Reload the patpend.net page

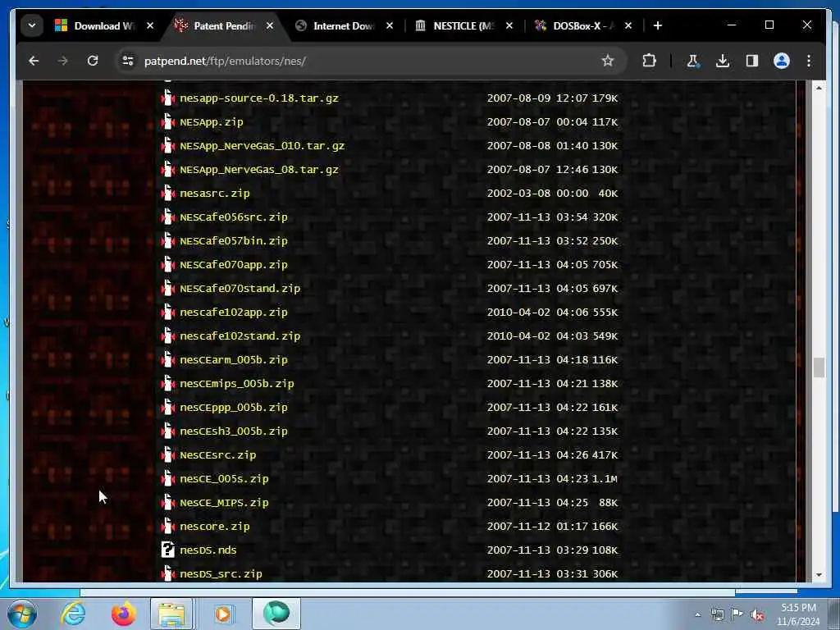93,61
